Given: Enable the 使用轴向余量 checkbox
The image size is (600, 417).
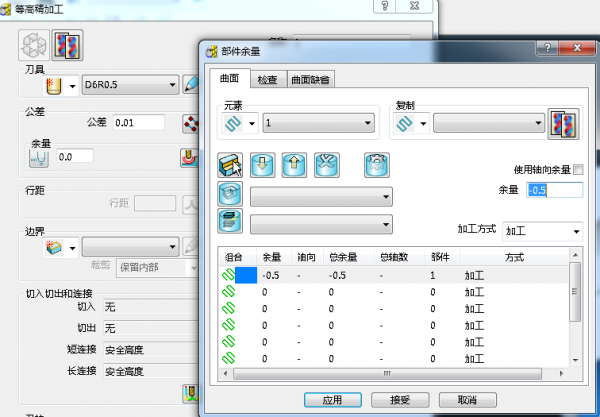Looking at the screenshot, I should (578, 169).
